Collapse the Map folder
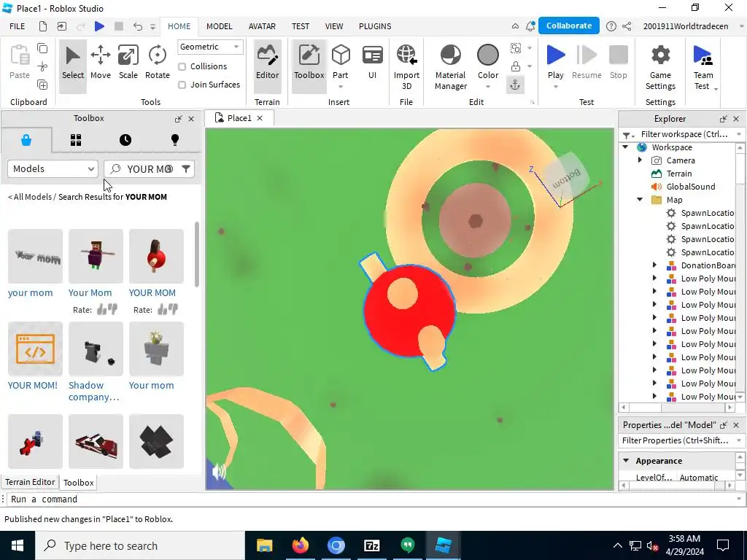This screenshot has width=747, height=560. click(640, 200)
